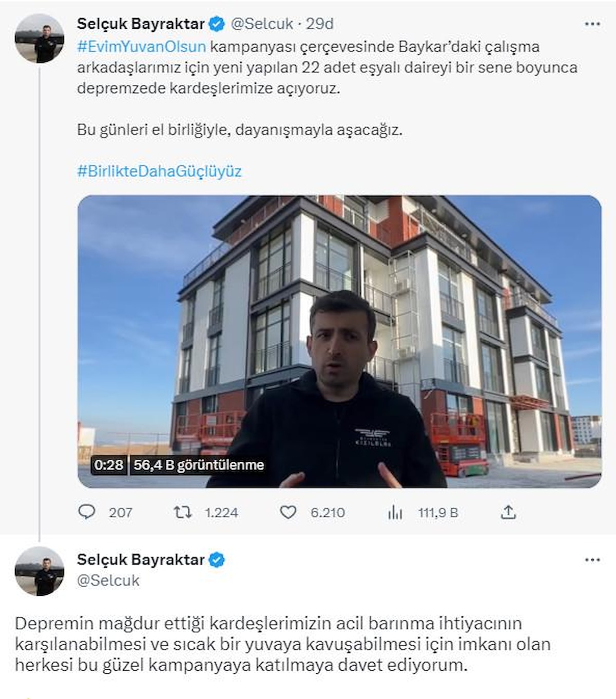Click the share icon under the video

[x=508, y=512]
